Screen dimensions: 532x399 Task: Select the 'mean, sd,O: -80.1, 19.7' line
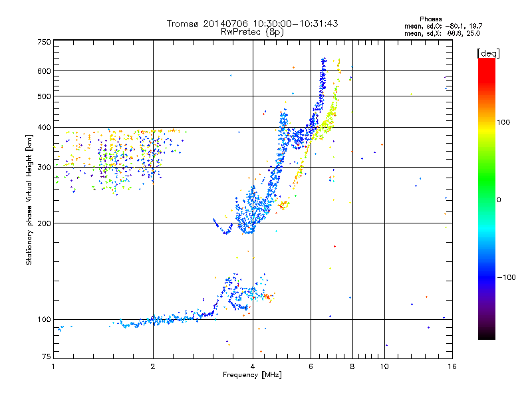pos(443,26)
